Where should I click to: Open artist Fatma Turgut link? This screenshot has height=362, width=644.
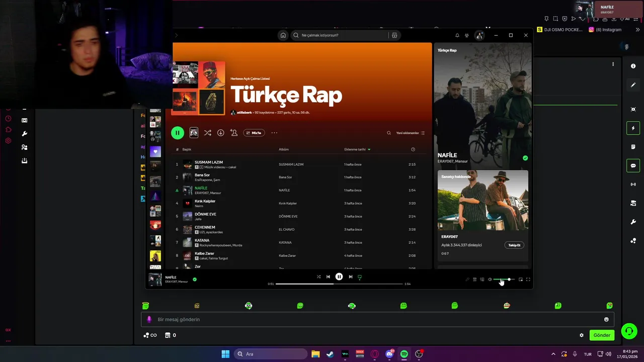(218, 258)
